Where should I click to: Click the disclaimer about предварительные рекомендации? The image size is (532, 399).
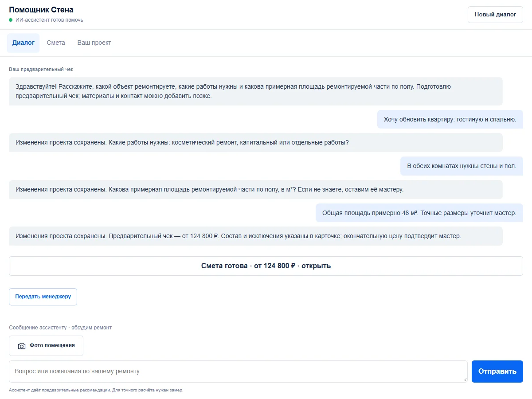click(96, 390)
